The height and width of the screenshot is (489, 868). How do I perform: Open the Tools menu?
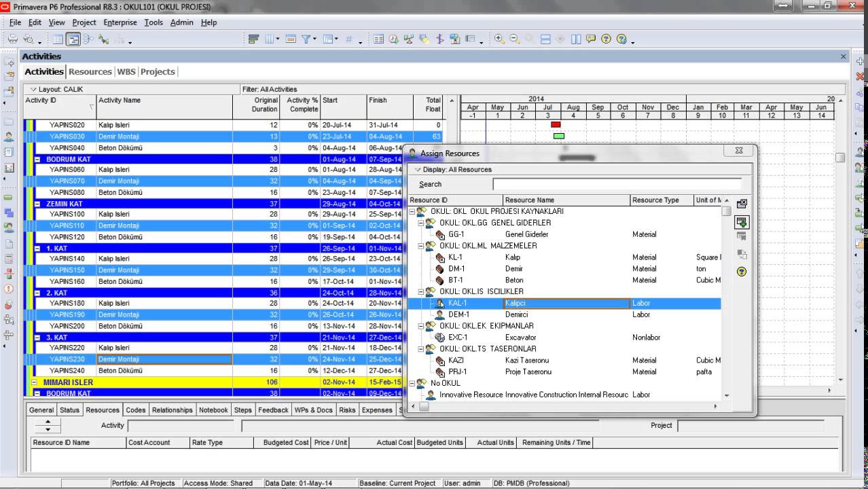click(x=153, y=22)
